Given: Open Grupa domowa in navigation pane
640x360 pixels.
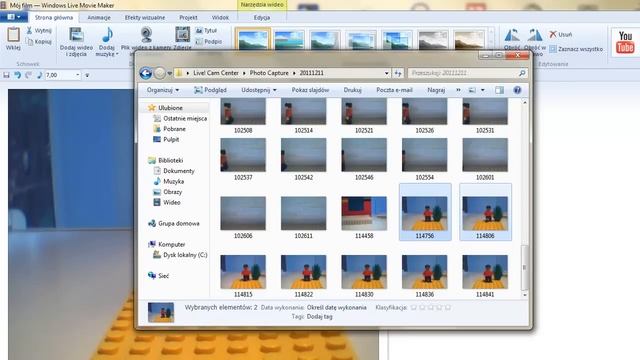Looking at the screenshot, I should tap(179, 224).
